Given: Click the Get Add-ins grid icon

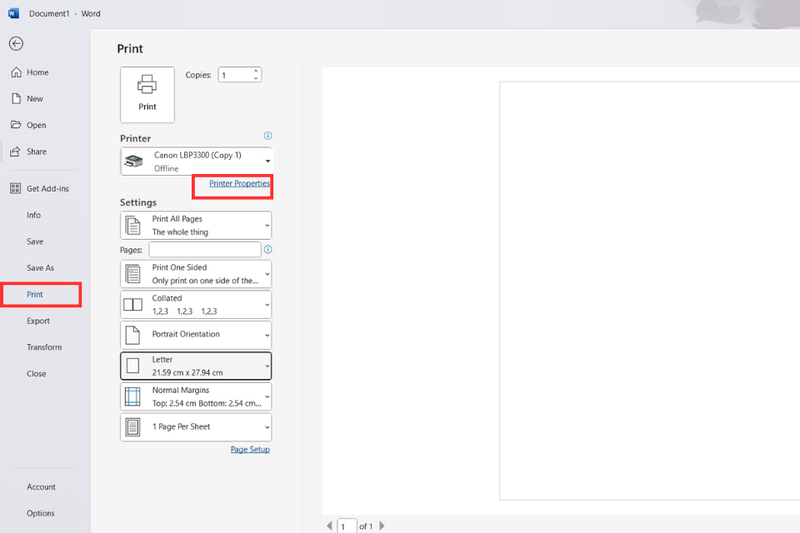Looking at the screenshot, I should click(16, 189).
